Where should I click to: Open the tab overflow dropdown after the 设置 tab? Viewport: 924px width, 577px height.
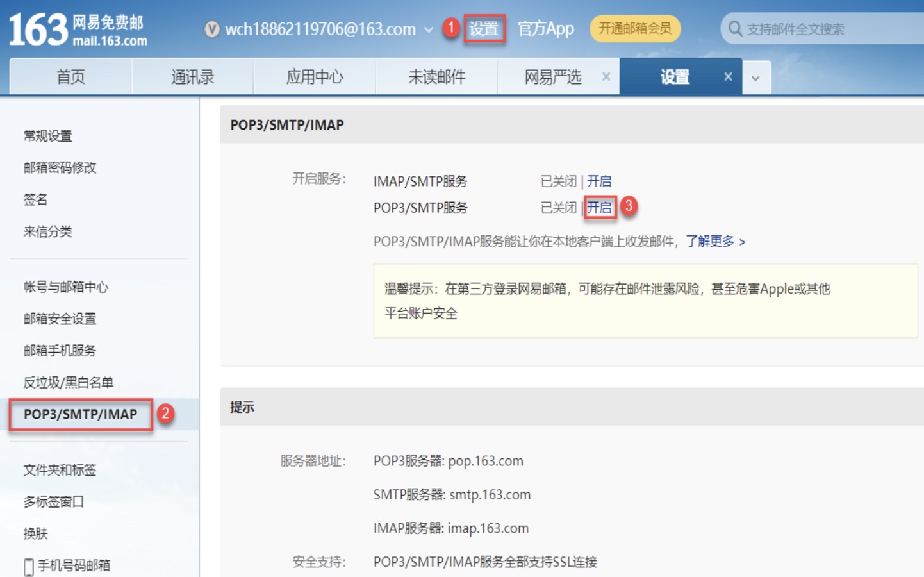point(756,78)
